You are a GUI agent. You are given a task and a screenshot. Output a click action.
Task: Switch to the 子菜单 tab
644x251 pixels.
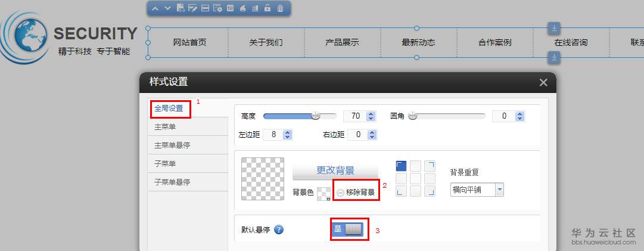[188, 163]
